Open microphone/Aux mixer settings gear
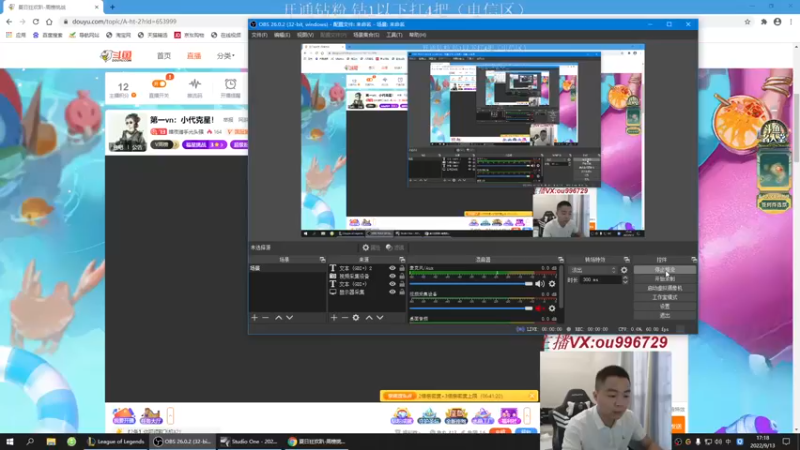The image size is (800, 450). pos(552,284)
